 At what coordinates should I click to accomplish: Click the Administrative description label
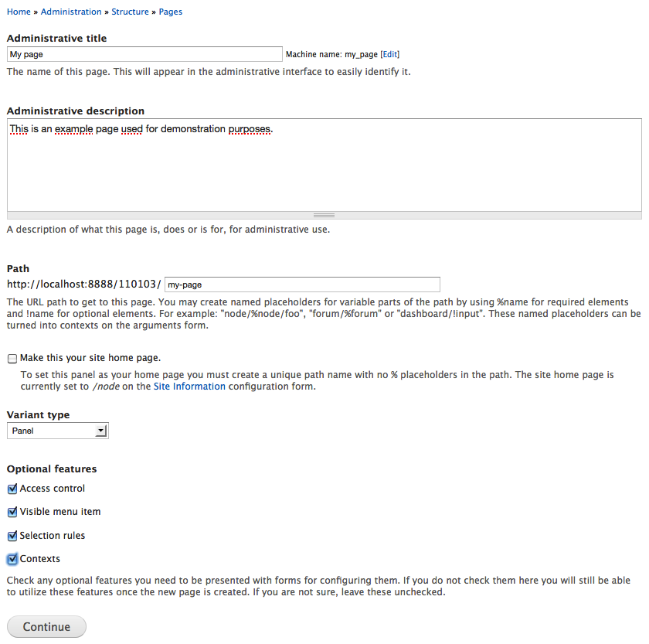[76, 111]
